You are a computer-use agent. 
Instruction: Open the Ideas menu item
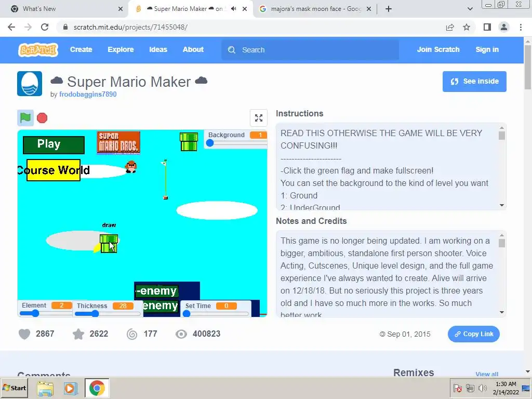pyautogui.click(x=158, y=49)
